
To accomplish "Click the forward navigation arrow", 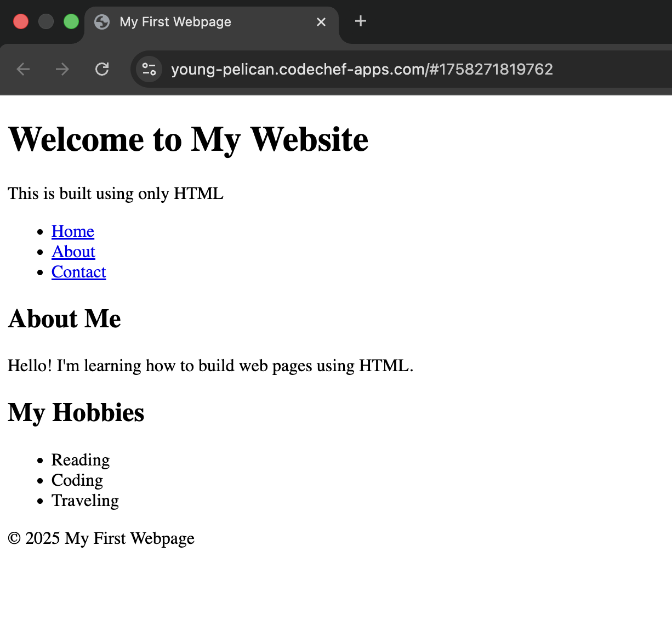I will [62, 69].
